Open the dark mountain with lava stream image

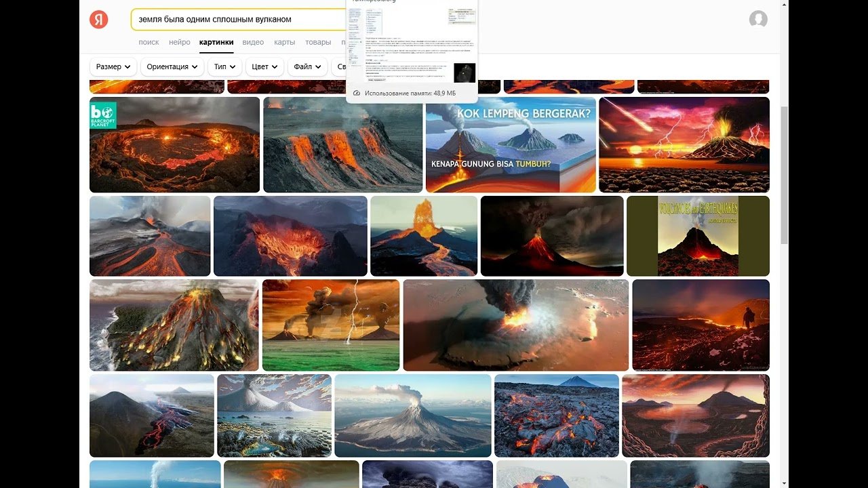152,415
